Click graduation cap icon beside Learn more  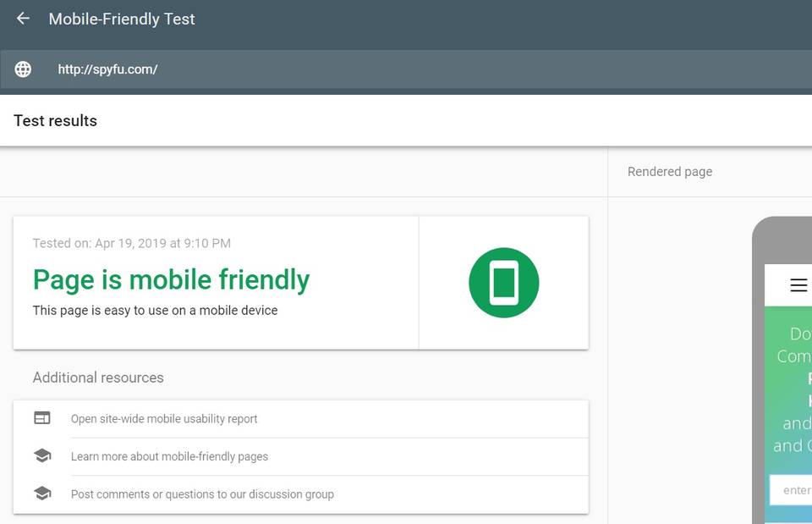[42, 455]
